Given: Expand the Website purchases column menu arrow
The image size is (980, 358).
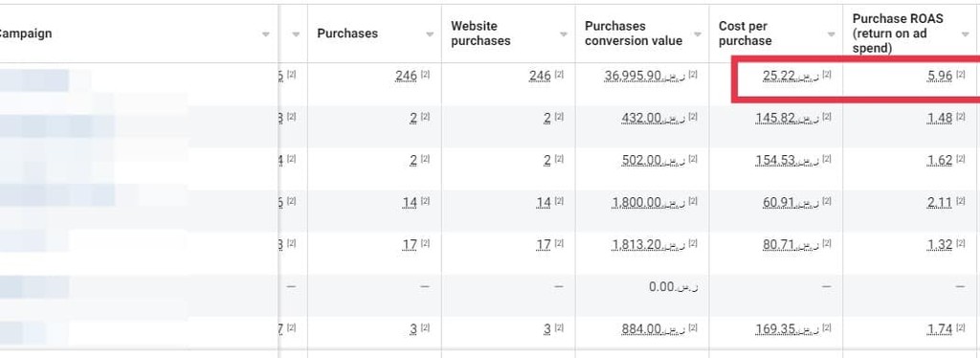Looking at the screenshot, I should (x=564, y=34).
